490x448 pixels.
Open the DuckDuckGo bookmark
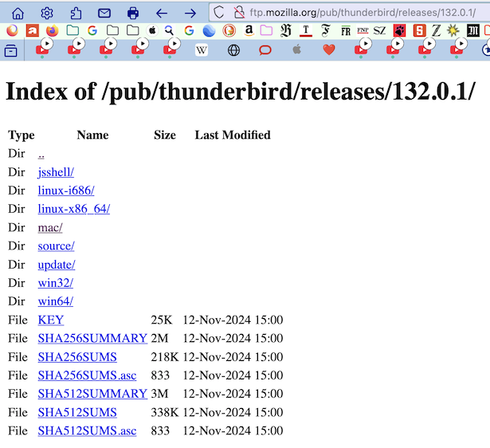point(229,30)
